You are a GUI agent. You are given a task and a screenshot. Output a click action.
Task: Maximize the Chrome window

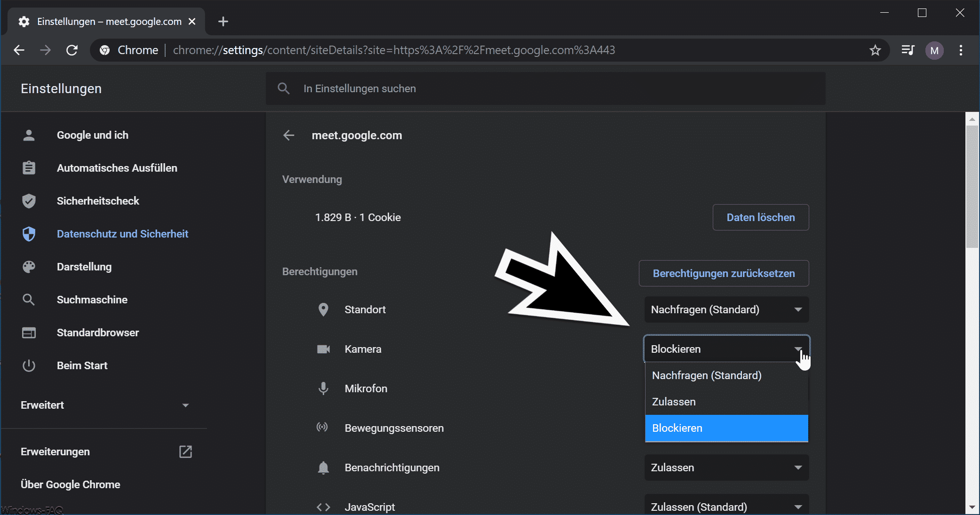[922, 13]
